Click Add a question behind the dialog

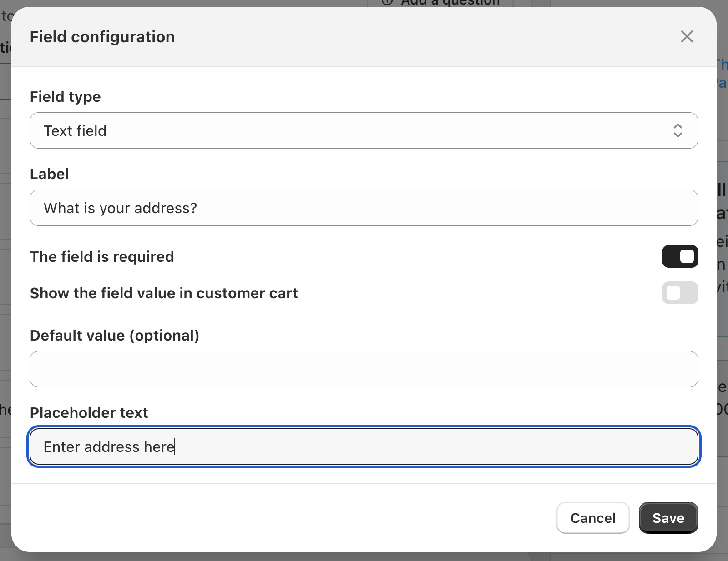tap(450, 3)
